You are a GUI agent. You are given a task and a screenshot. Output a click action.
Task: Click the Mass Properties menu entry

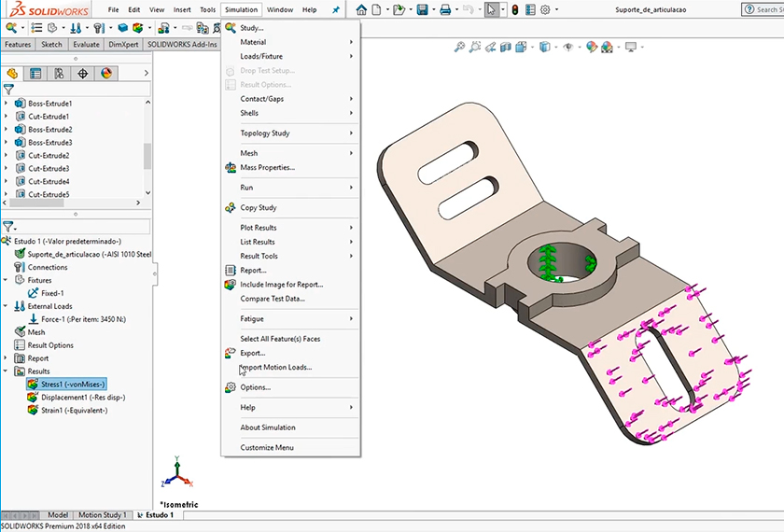point(267,168)
